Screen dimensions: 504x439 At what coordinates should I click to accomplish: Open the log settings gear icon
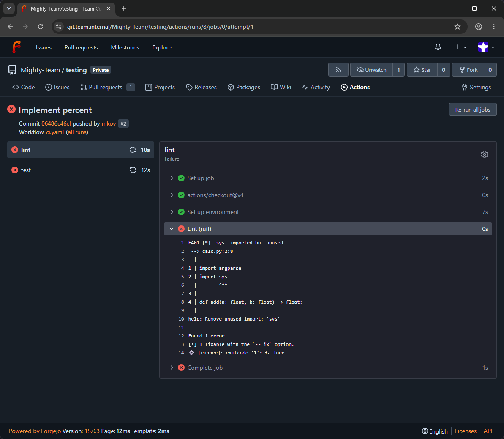tap(485, 154)
